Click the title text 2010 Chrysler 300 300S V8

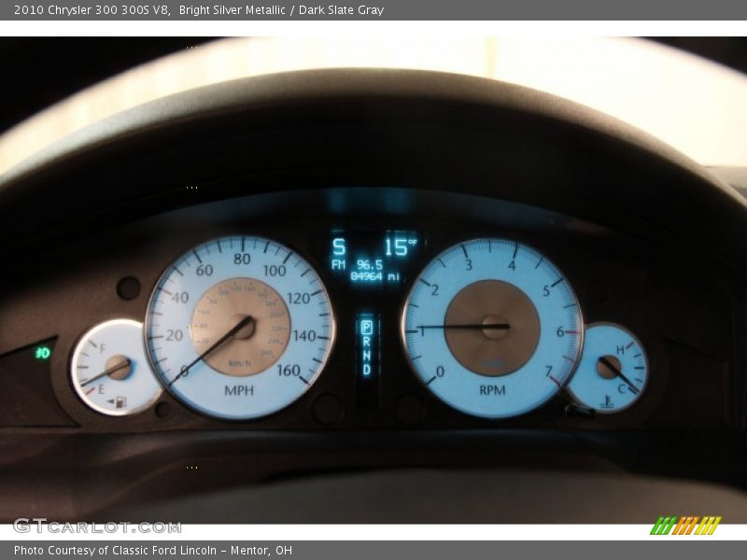tap(92, 10)
